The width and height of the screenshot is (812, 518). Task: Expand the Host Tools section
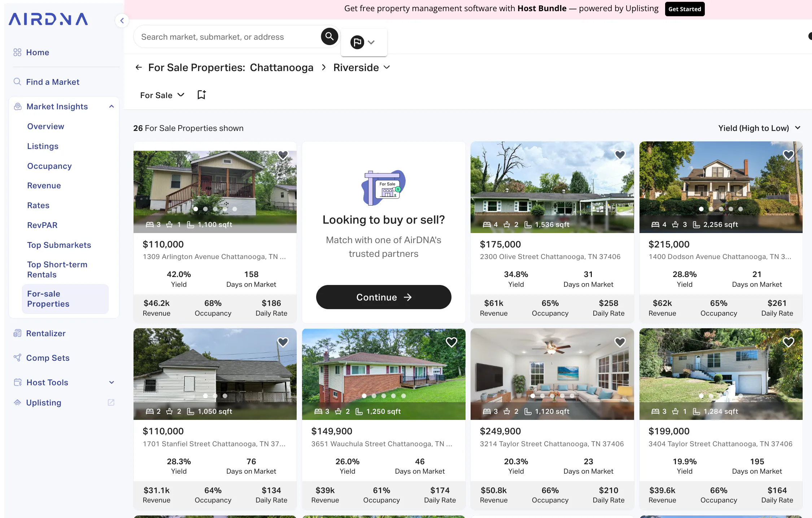tap(112, 382)
